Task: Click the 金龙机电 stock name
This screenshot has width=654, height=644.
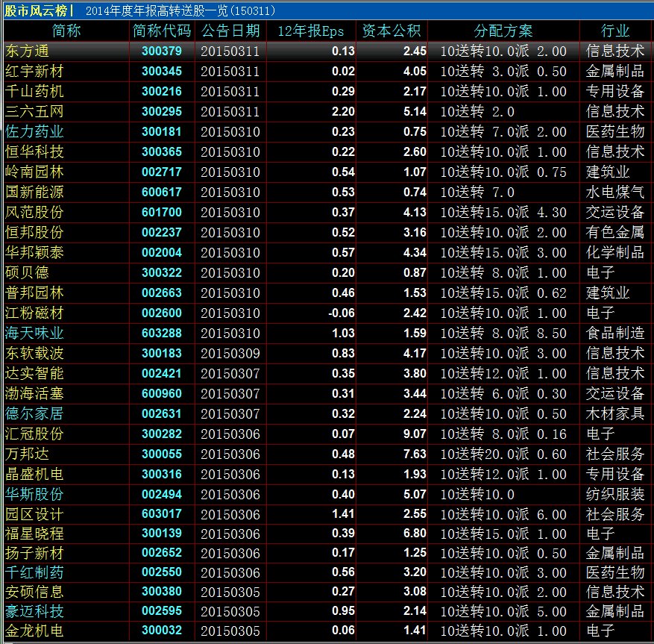Action: pos(34,631)
